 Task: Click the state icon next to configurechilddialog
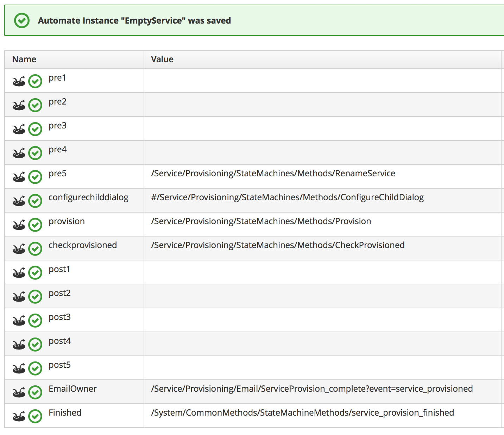click(x=19, y=201)
